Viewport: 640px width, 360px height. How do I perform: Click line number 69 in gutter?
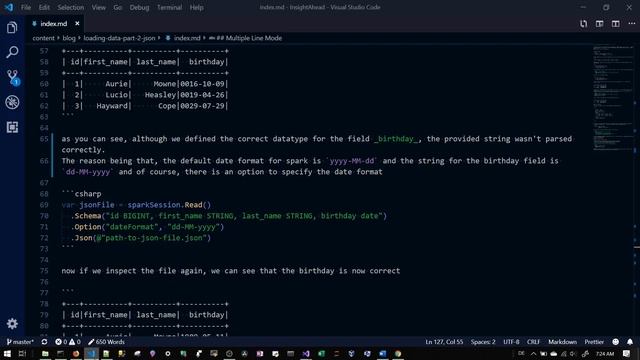(44, 205)
